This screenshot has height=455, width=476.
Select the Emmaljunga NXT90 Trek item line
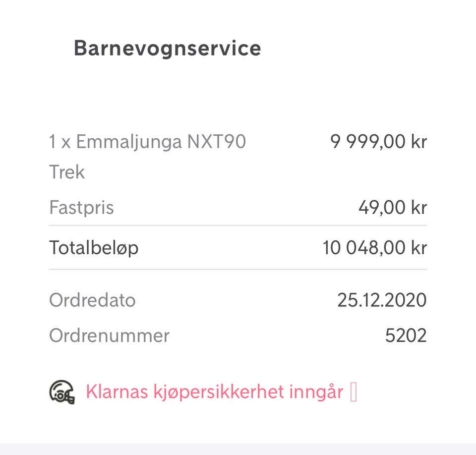148,157
